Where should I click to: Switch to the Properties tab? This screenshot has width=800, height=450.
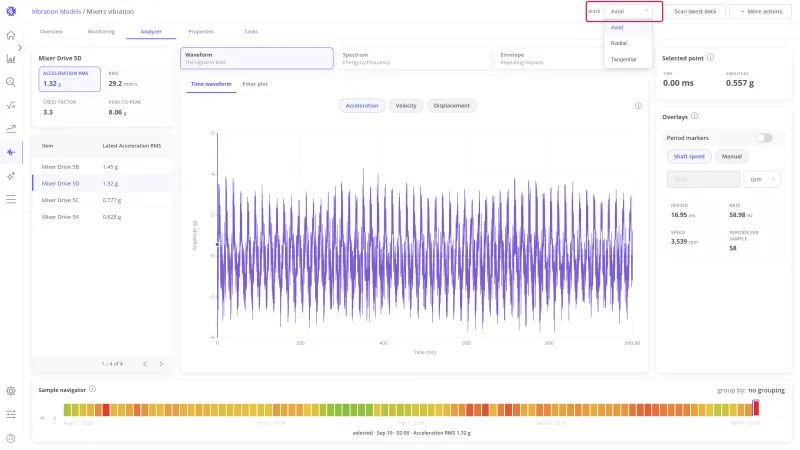[x=201, y=32]
